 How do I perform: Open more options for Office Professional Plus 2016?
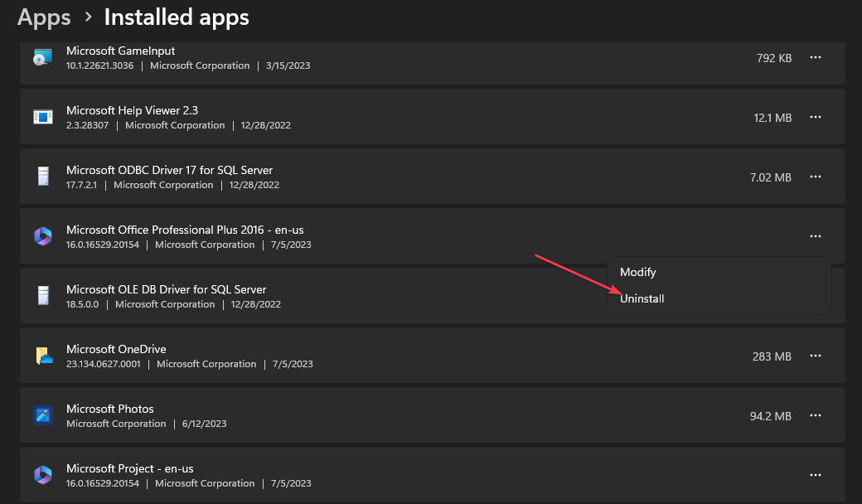(x=816, y=236)
